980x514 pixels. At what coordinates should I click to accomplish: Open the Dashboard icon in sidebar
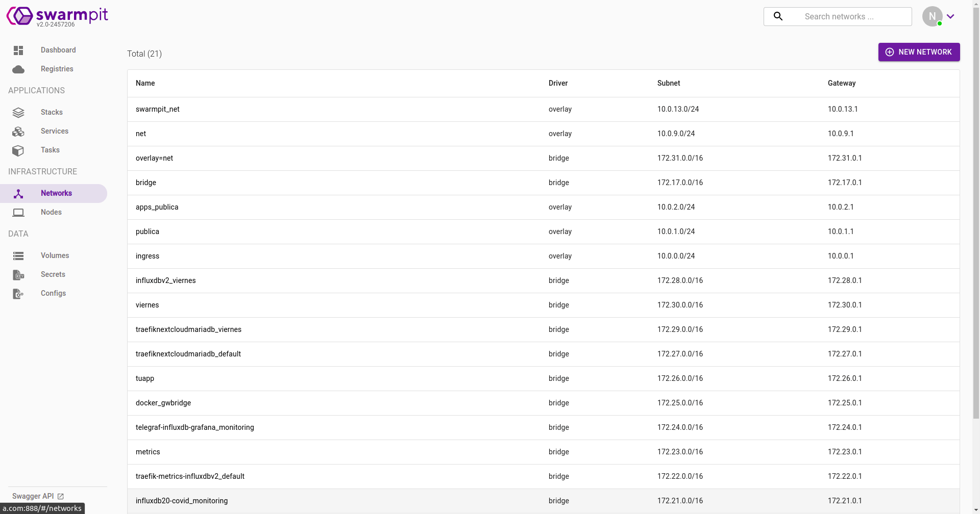(18, 50)
